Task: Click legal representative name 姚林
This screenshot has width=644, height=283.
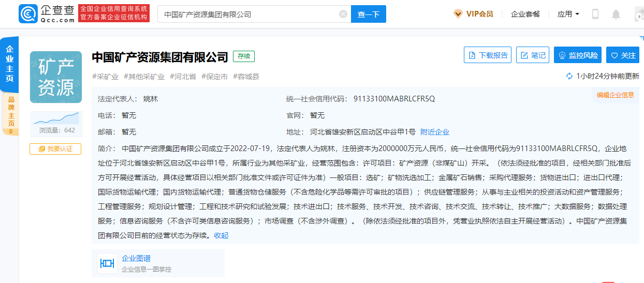Action: coord(151,98)
